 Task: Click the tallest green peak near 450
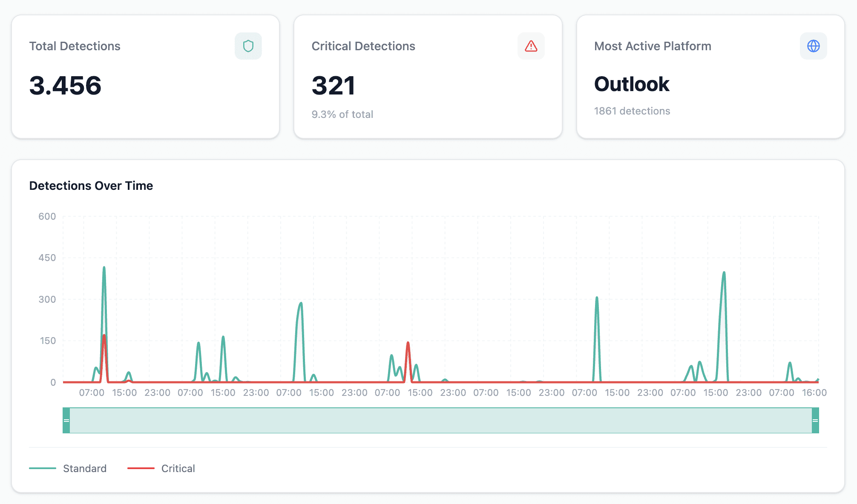[104, 268]
